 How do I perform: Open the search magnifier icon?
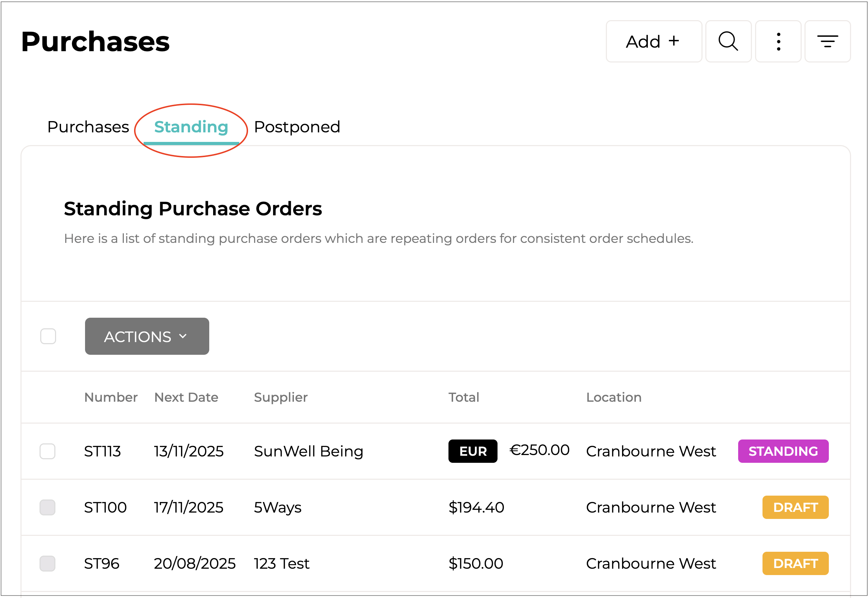click(x=728, y=41)
